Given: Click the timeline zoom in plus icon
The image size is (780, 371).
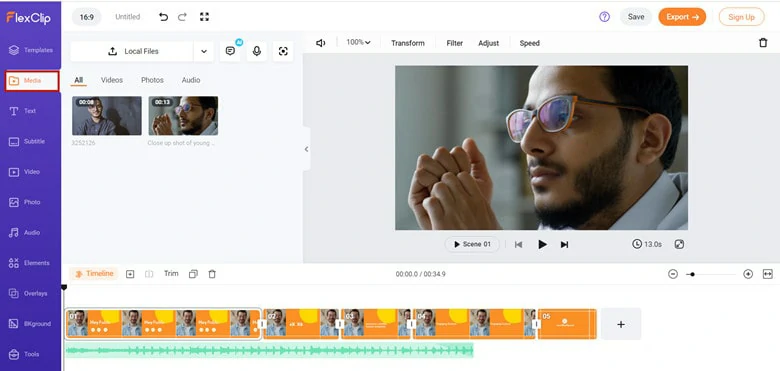Looking at the screenshot, I should coord(748,274).
